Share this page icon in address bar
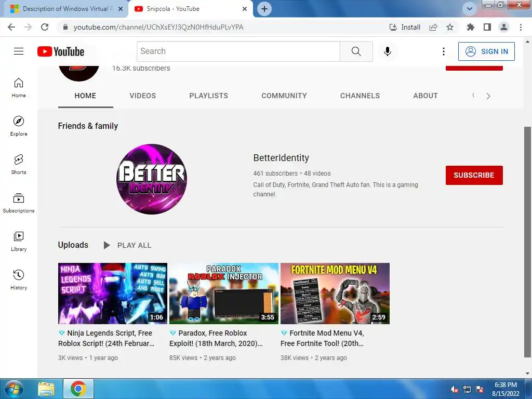This screenshot has width=532, height=399. pyautogui.click(x=433, y=27)
